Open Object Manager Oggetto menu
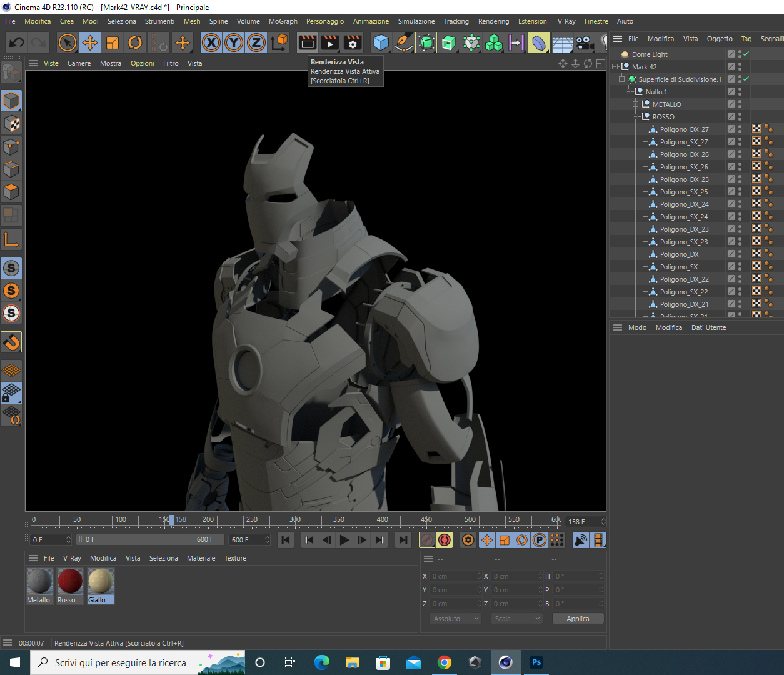This screenshot has width=784, height=675. click(x=720, y=39)
